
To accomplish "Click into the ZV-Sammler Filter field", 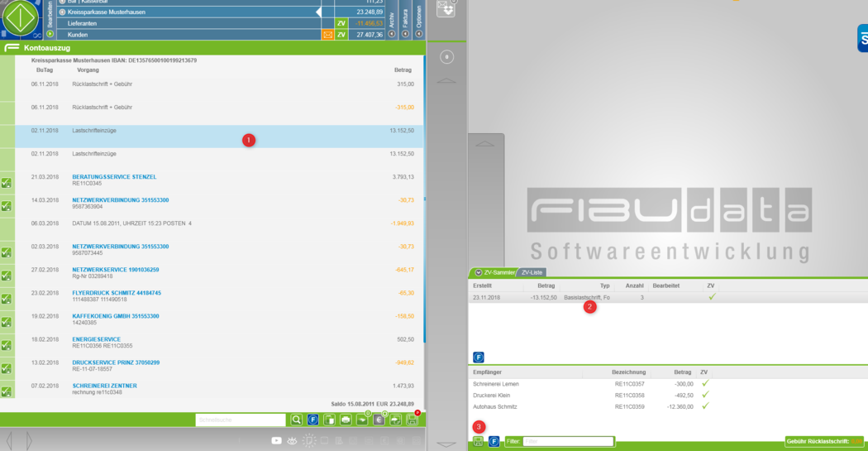I will (x=568, y=442).
